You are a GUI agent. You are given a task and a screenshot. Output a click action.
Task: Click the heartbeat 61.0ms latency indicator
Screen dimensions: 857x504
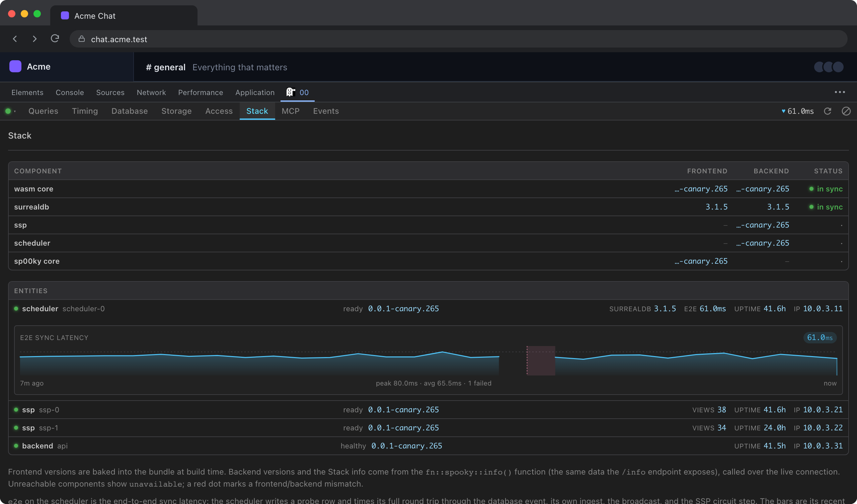pos(797,111)
